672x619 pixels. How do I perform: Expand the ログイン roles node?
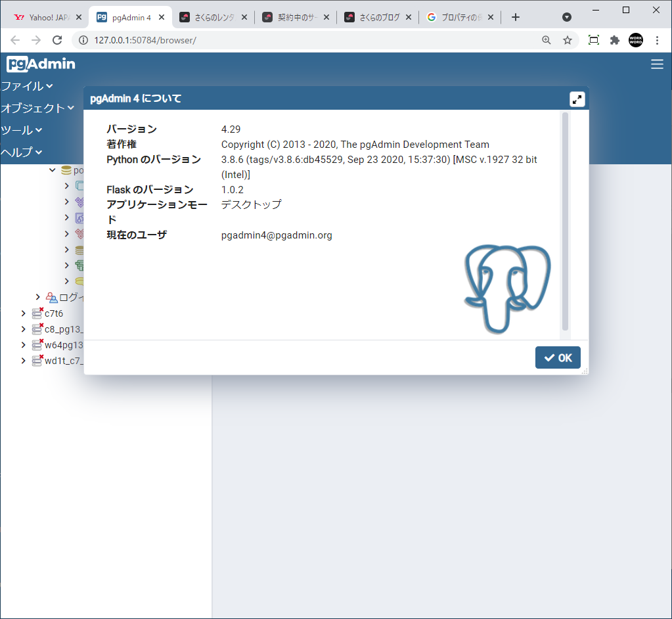point(37,297)
